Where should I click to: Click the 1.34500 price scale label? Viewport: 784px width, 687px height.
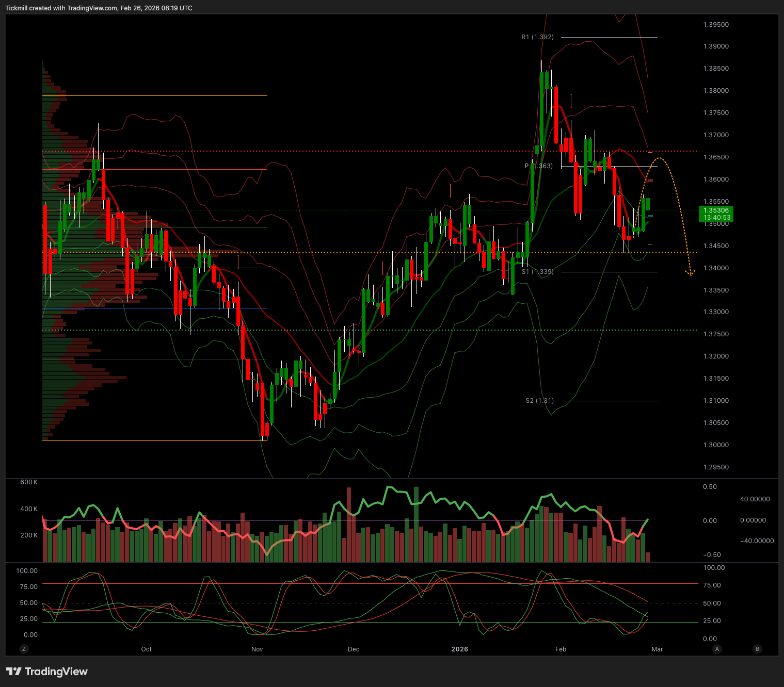point(716,246)
